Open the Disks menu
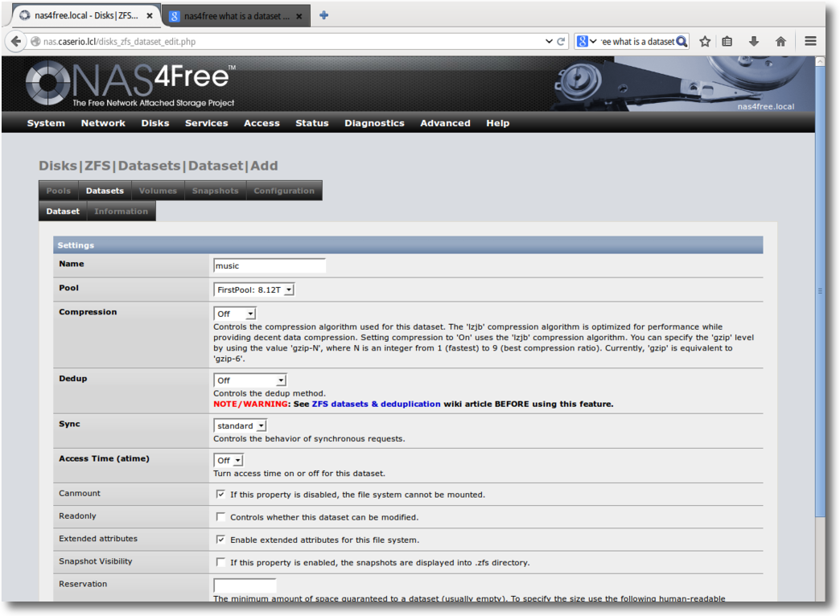 [155, 123]
